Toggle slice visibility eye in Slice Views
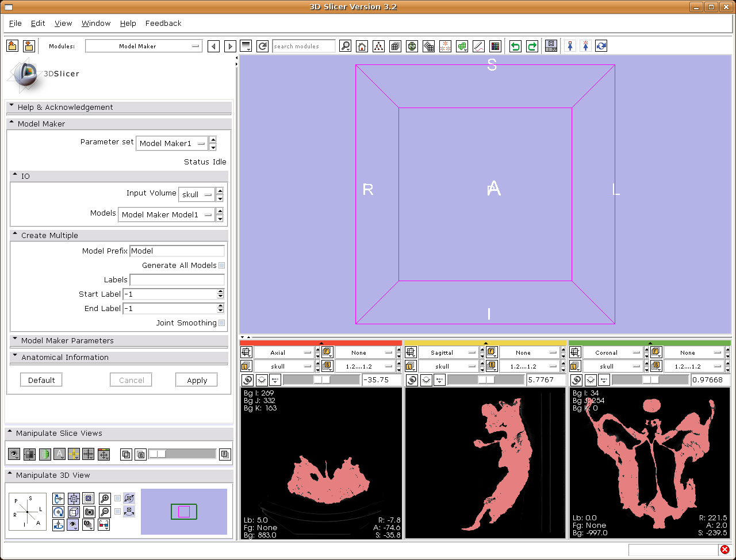Image resolution: width=736 pixels, height=560 pixels. pos(14,454)
